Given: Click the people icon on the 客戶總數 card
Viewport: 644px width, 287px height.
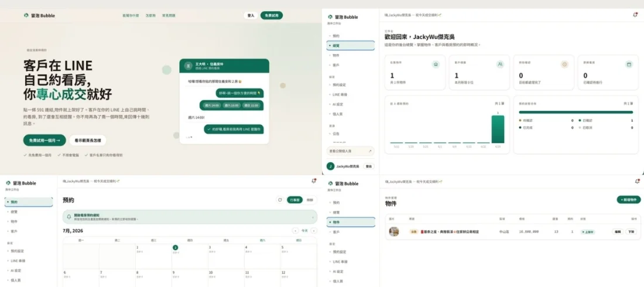Looking at the screenshot, I should click(x=500, y=64).
